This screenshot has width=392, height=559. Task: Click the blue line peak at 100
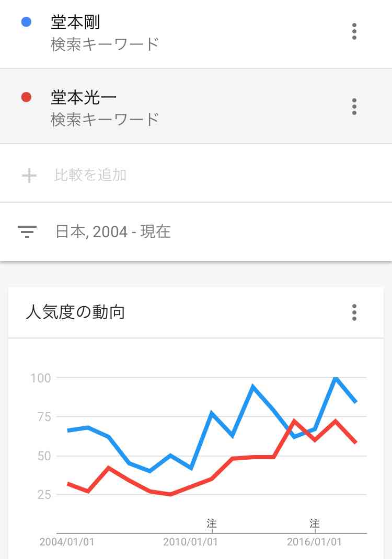[335, 378]
